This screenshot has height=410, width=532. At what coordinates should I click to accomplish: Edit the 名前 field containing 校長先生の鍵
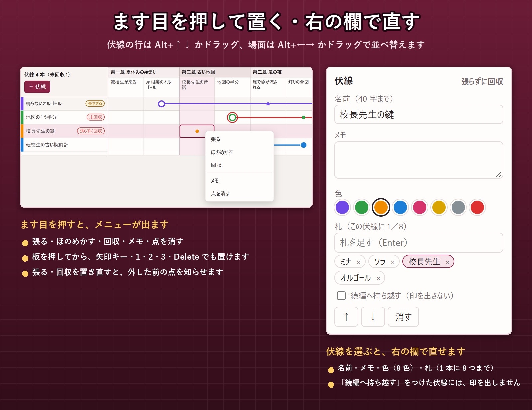pos(419,115)
